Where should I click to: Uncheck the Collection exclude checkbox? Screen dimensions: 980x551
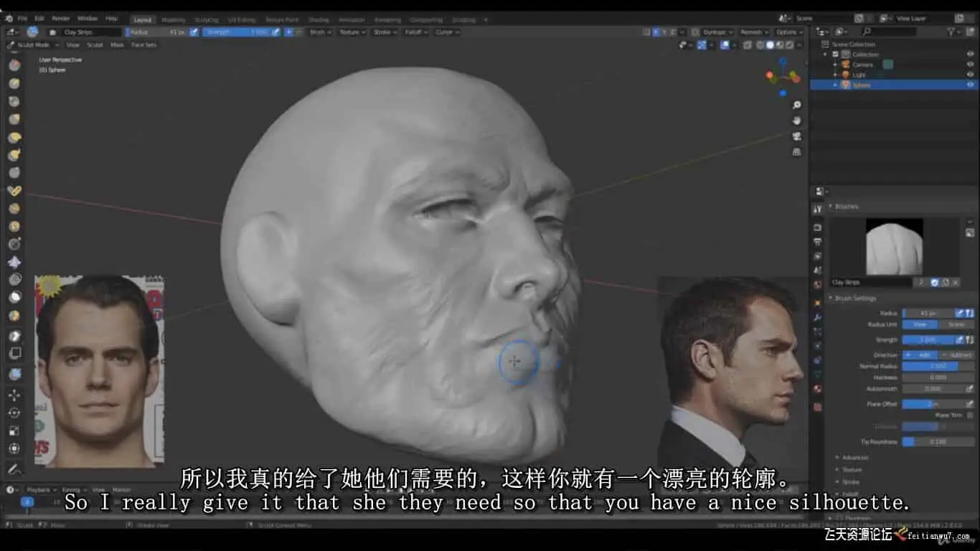[835, 55]
